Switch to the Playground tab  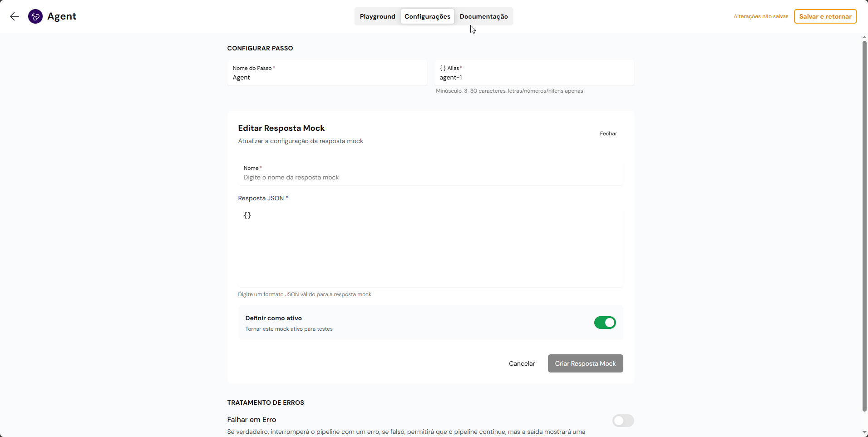tap(377, 16)
